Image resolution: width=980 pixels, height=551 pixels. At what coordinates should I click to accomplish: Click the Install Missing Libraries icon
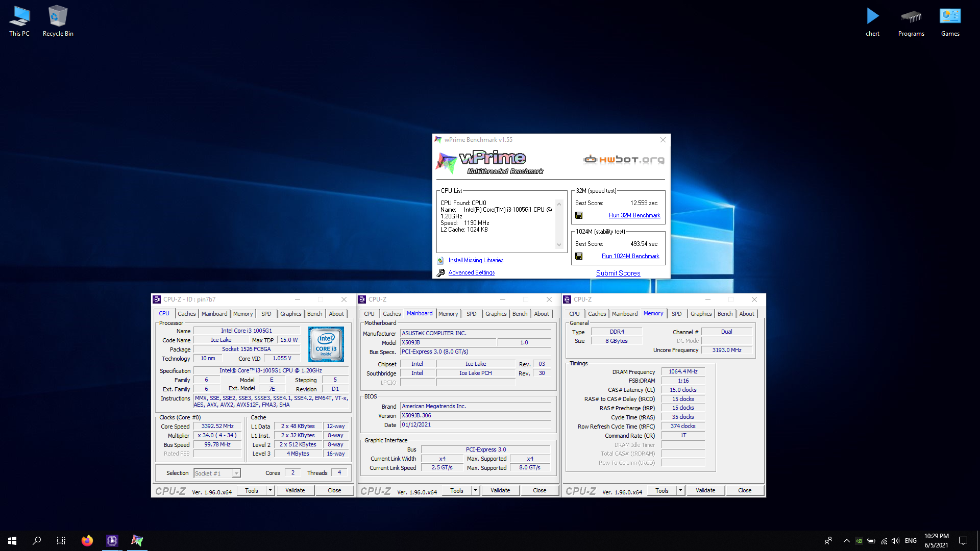click(x=440, y=260)
